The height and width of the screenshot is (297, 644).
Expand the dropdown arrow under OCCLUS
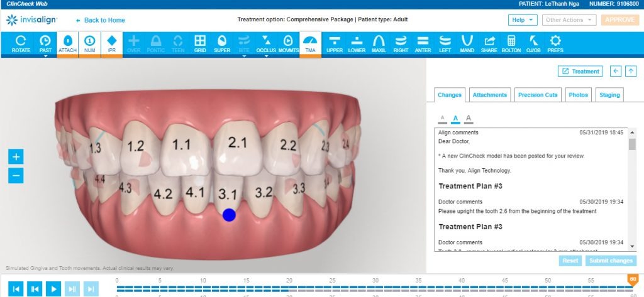tap(266, 57)
